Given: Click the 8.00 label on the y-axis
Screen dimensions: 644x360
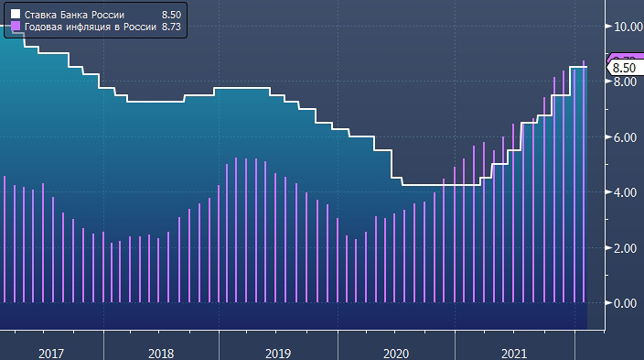Looking at the screenshot, I should tap(625, 82).
